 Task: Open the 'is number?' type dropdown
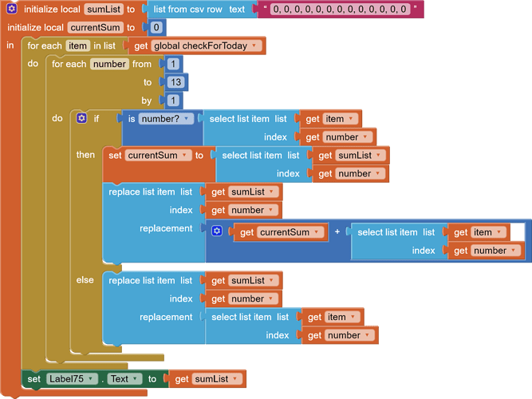[x=187, y=119]
